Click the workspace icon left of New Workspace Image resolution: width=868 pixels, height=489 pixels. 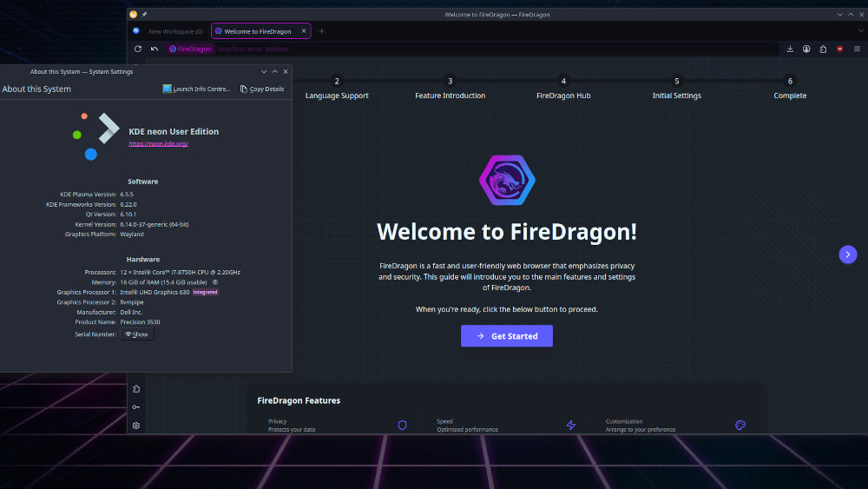[136, 31]
